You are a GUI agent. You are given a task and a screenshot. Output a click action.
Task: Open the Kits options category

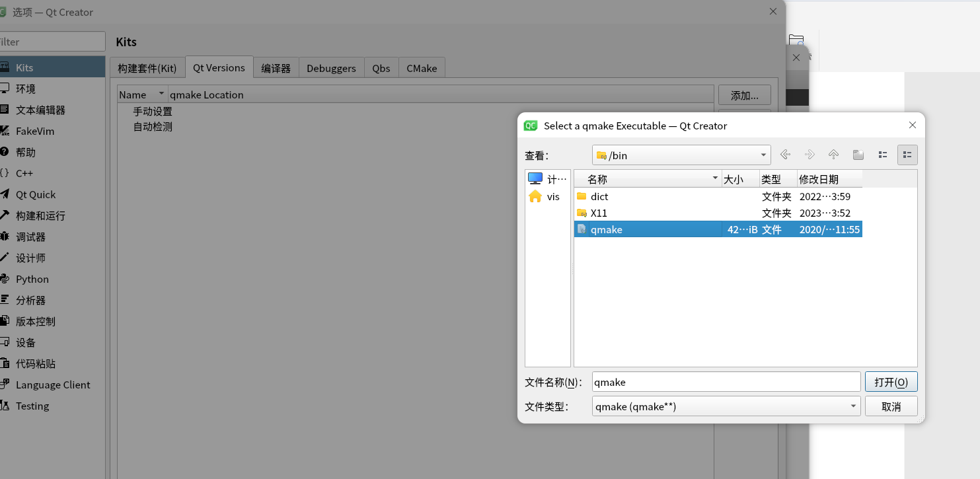point(52,67)
